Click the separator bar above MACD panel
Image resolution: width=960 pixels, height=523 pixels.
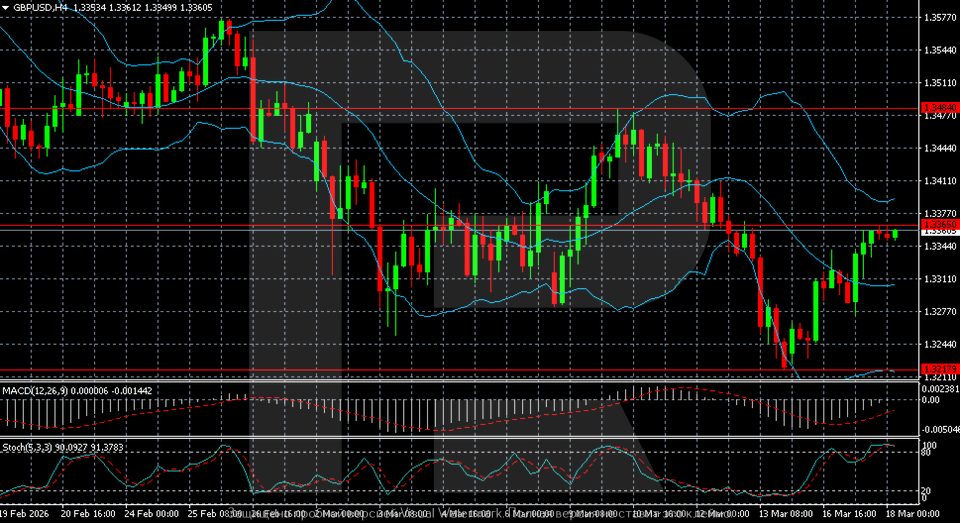point(460,381)
